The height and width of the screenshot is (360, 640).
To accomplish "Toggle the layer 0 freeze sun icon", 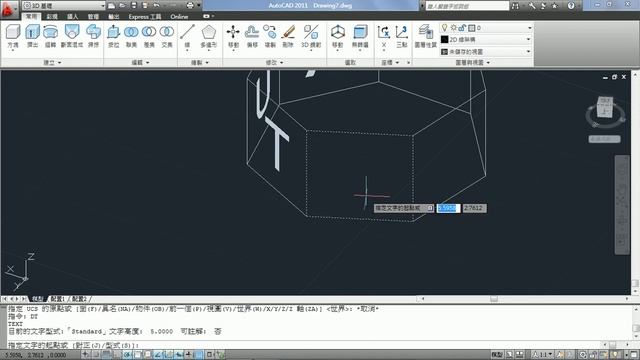I will (453, 28).
